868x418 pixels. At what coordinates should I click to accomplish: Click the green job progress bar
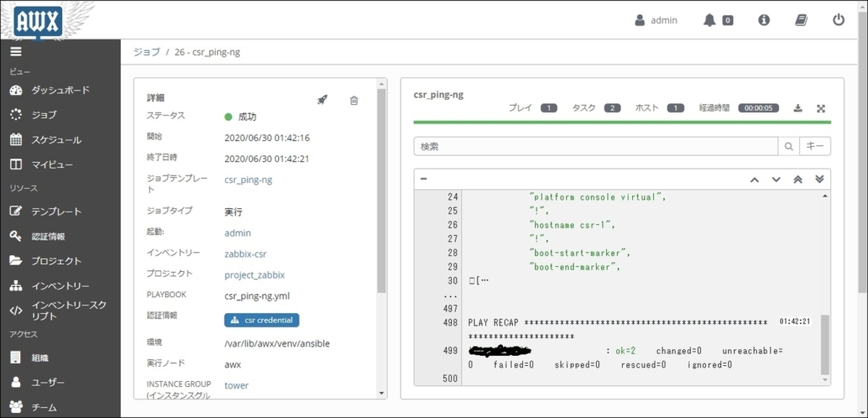pos(622,122)
